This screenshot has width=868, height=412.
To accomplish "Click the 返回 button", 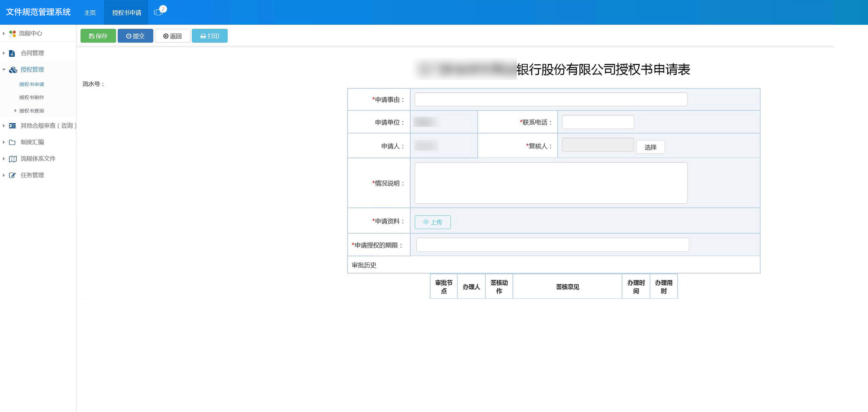I will (173, 36).
